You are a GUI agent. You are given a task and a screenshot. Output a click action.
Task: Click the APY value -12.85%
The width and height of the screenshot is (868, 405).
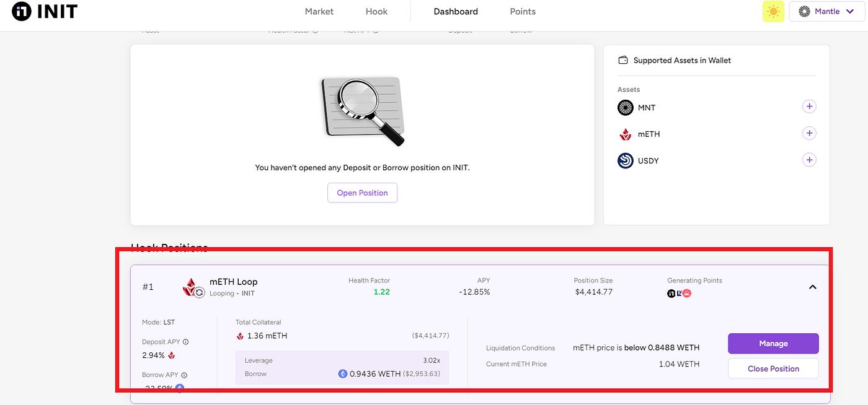[474, 292]
